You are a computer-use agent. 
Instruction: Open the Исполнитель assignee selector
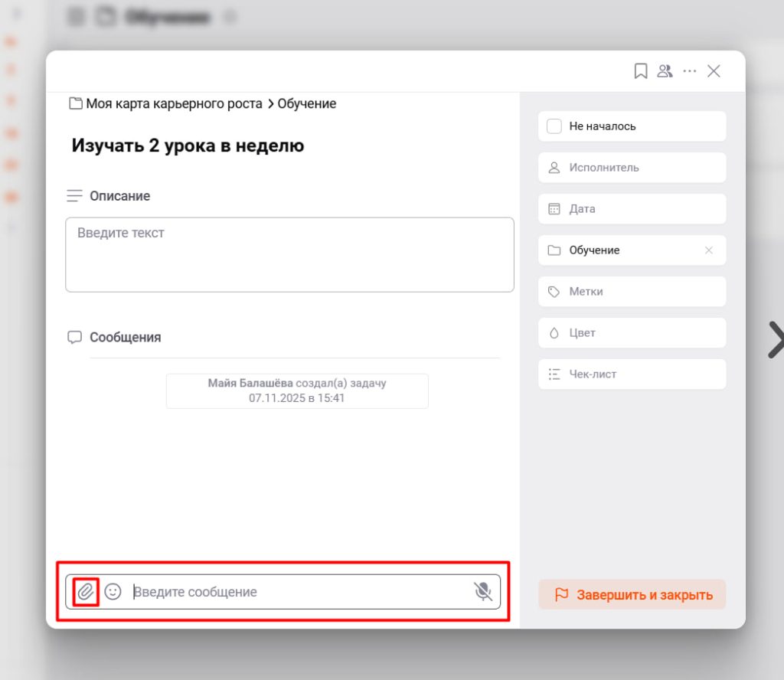pos(632,168)
